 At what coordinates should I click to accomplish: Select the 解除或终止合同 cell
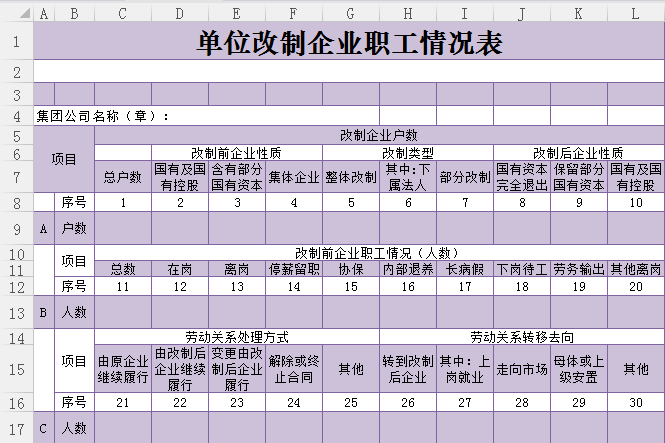click(x=293, y=369)
